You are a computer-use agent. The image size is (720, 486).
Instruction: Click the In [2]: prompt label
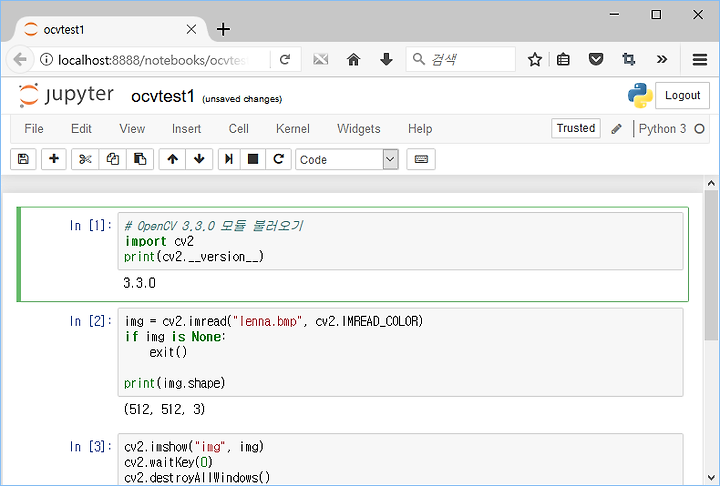tap(90, 321)
